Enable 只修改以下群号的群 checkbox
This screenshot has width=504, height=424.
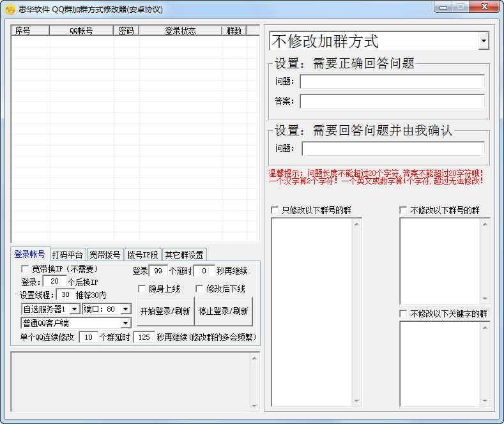click(275, 210)
